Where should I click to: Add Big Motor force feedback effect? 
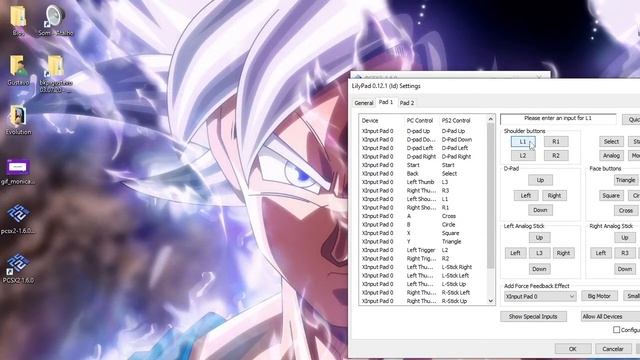[x=599, y=296]
